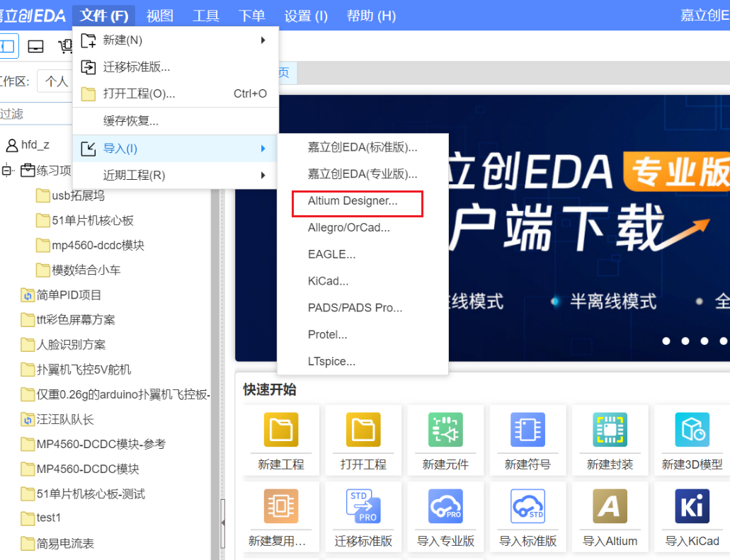Open the 设置 (I) menu
The height and width of the screenshot is (560, 730).
tap(306, 16)
